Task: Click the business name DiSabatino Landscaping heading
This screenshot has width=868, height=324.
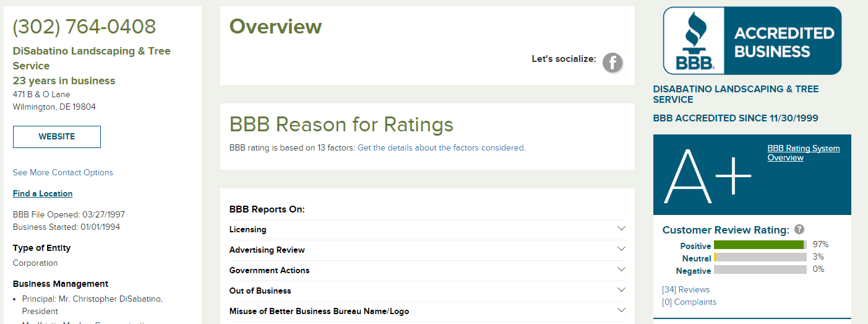Action: click(92, 58)
